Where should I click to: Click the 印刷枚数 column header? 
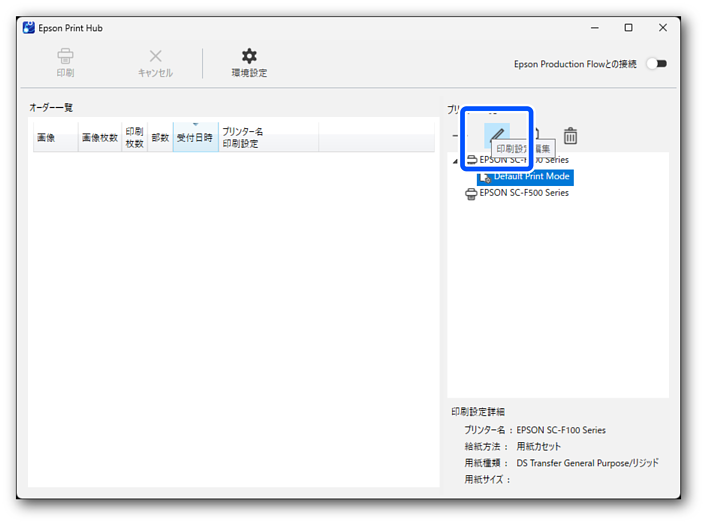coord(134,138)
